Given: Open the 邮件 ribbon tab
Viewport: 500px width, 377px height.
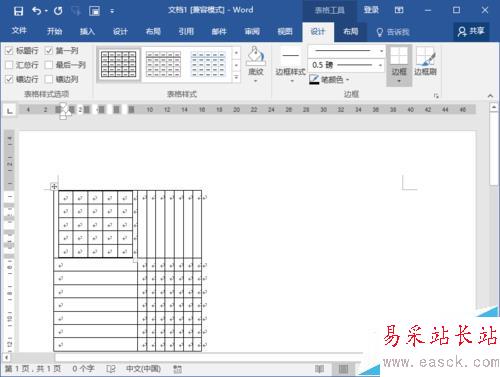Looking at the screenshot, I should point(219,31).
